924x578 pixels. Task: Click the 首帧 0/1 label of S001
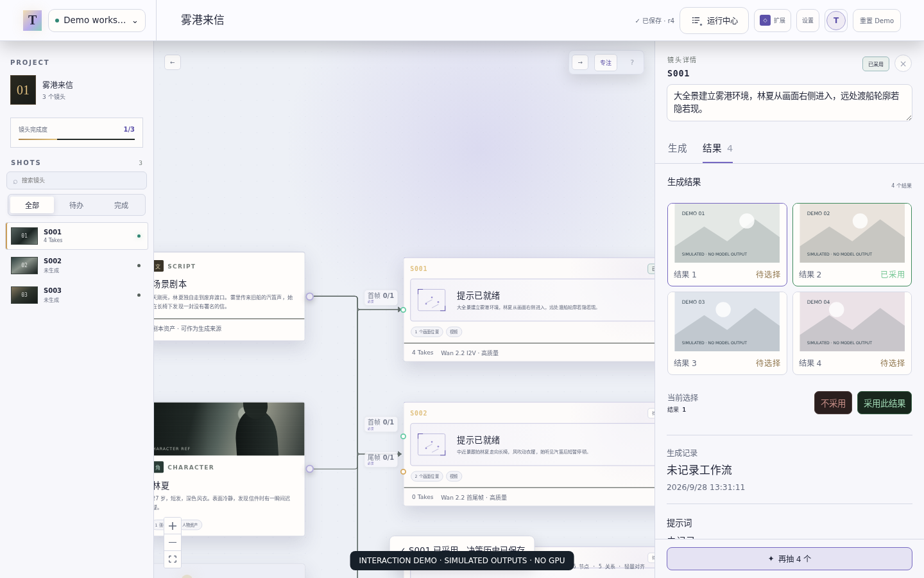(381, 296)
